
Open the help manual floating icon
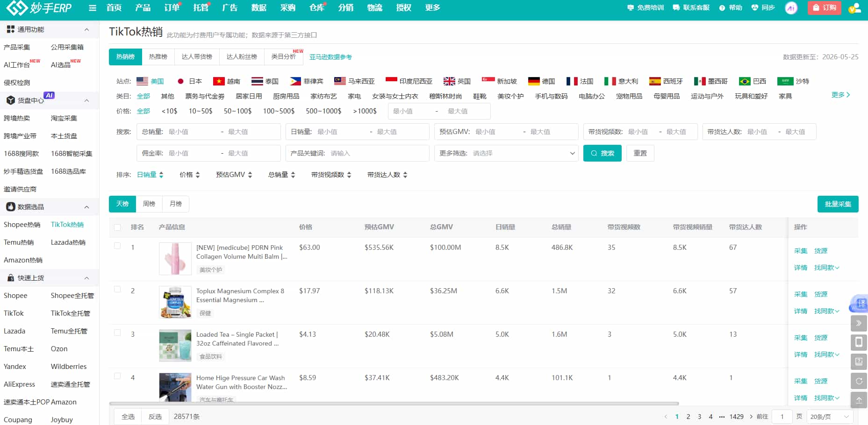(x=859, y=361)
